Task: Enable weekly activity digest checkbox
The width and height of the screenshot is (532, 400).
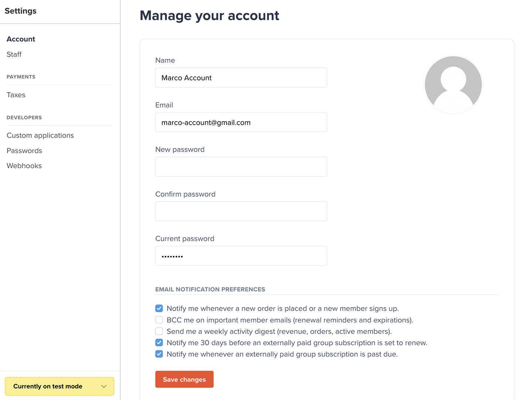Action: click(159, 331)
